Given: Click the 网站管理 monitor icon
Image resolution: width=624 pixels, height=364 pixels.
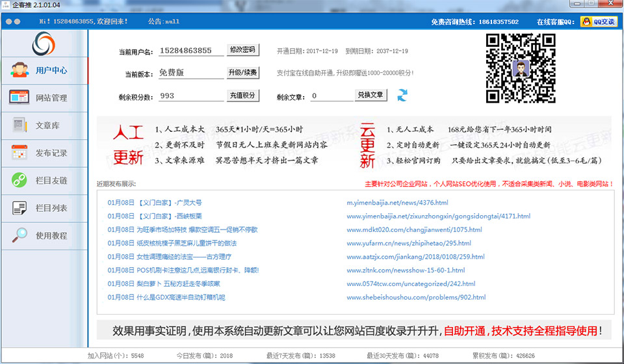Looking at the screenshot, I should [x=19, y=97].
